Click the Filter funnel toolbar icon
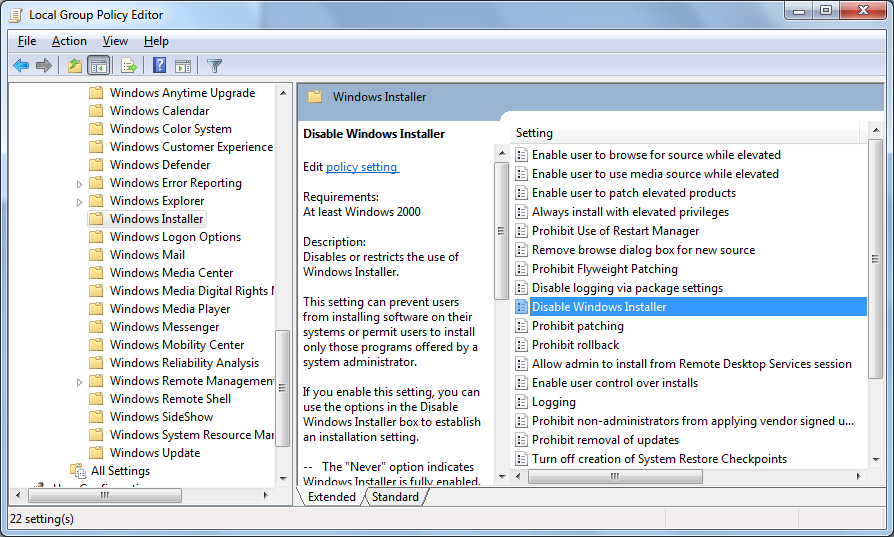Viewport: 894px width, 537px height. pyautogui.click(x=214, y=66)
